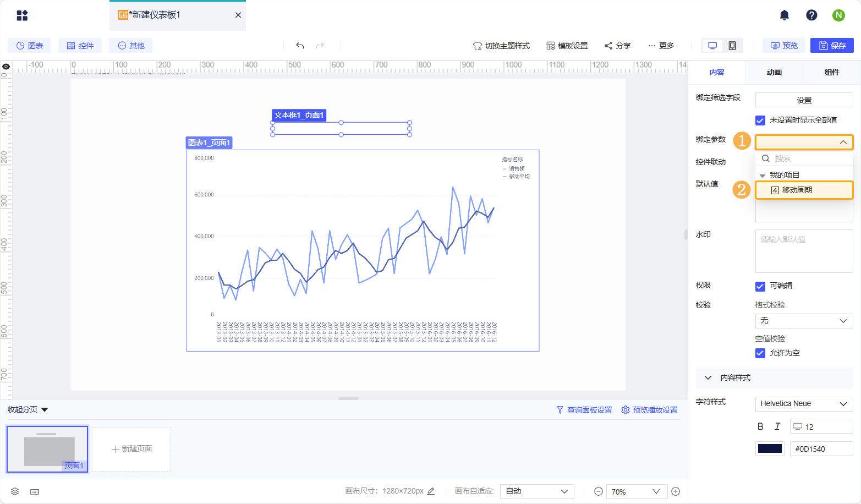Click 分享 share button
This screenshot has width=861, height=504.
[x=617, y=46]
